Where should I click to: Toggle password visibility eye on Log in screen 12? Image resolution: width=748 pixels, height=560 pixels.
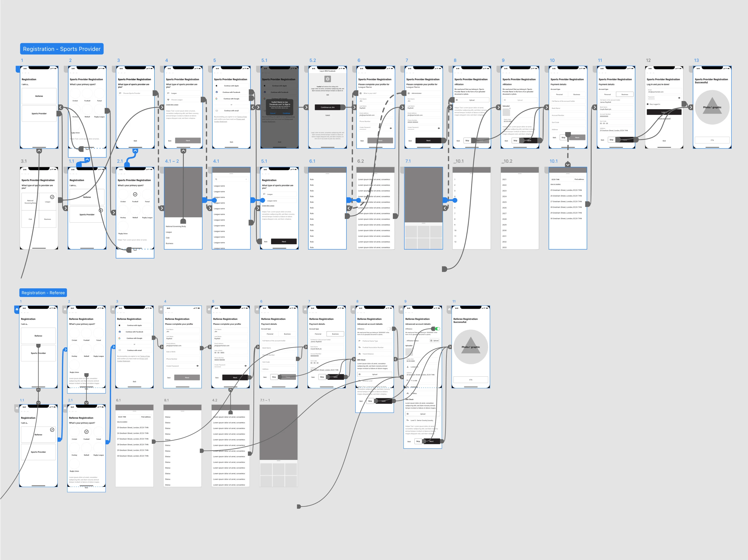pos(679,98)
